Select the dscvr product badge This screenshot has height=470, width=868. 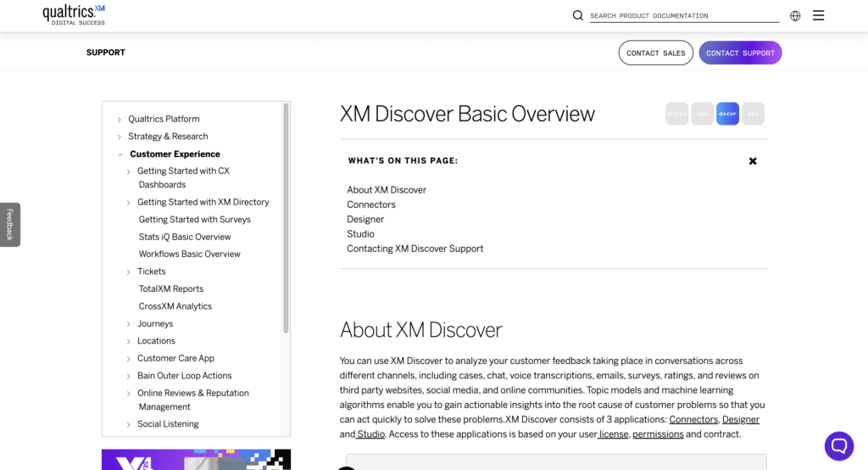pyautogui.click(x=727, y=114)
